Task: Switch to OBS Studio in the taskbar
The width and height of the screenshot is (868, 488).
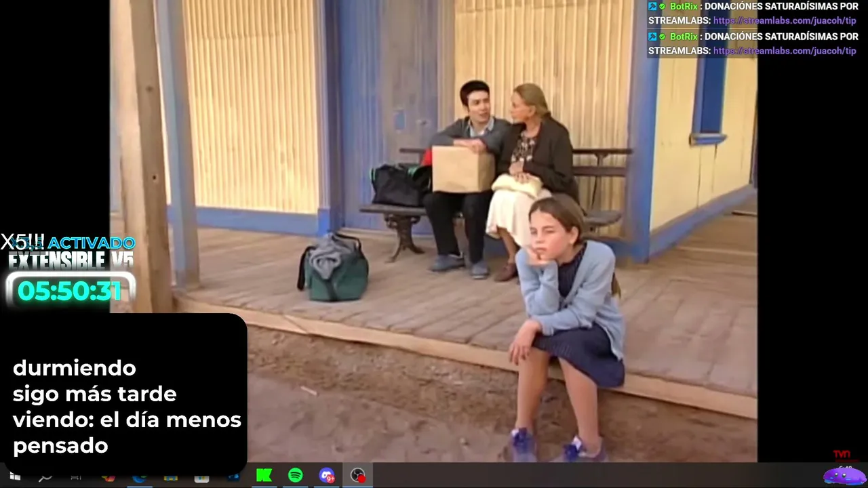Action: tap(358, 476)
